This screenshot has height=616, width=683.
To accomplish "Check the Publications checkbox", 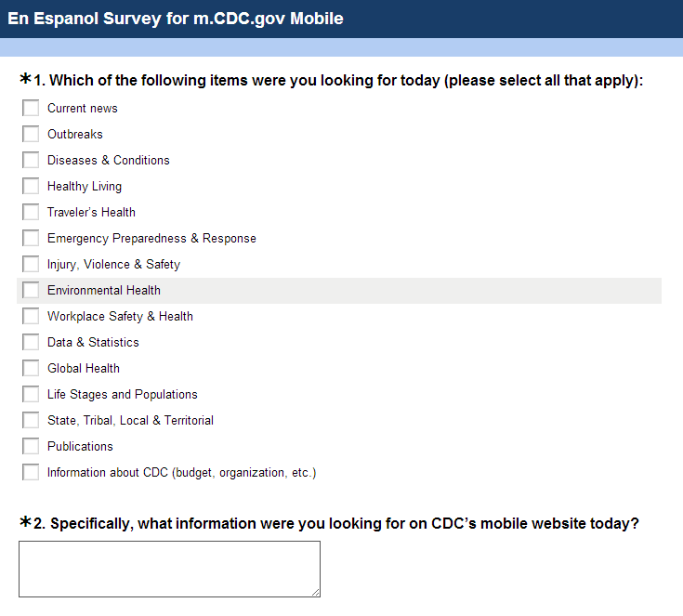I will [x=31, y=446].
